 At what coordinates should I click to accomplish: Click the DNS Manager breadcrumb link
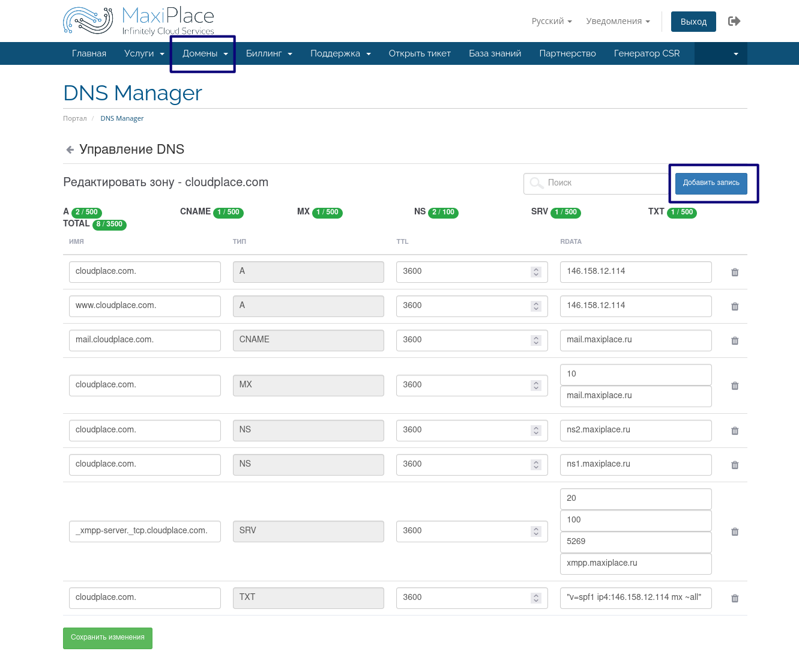click(122, 118)
